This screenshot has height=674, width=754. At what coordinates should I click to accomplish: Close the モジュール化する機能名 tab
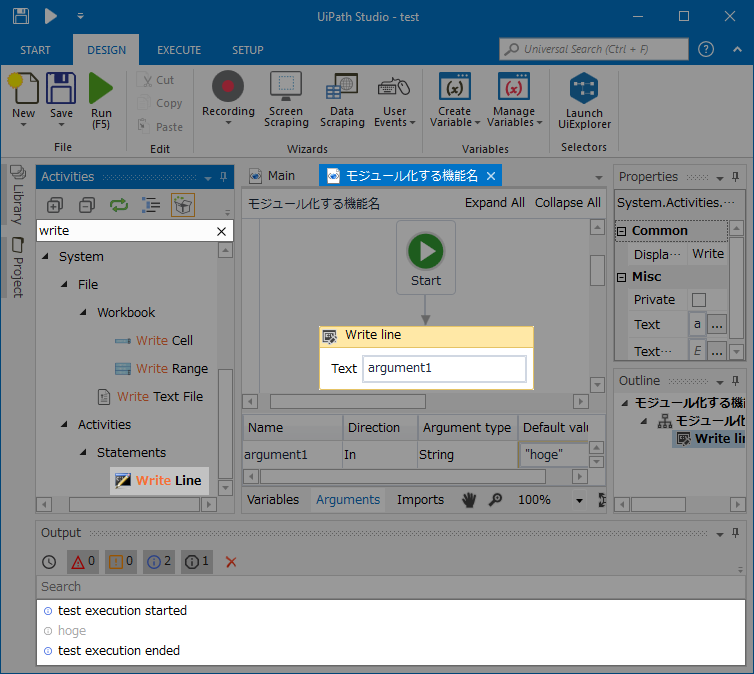coord(491,176)
